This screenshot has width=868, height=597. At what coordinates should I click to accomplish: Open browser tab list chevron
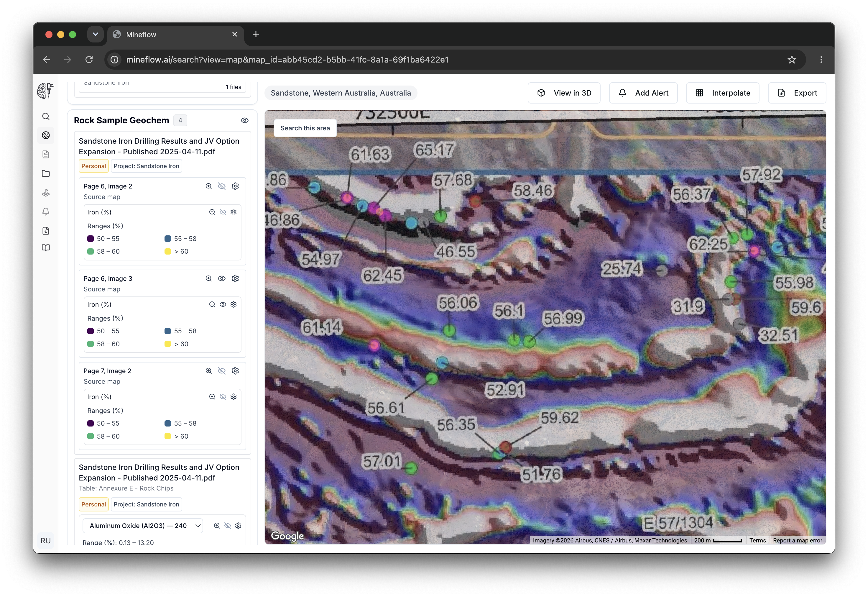point(95,35)
